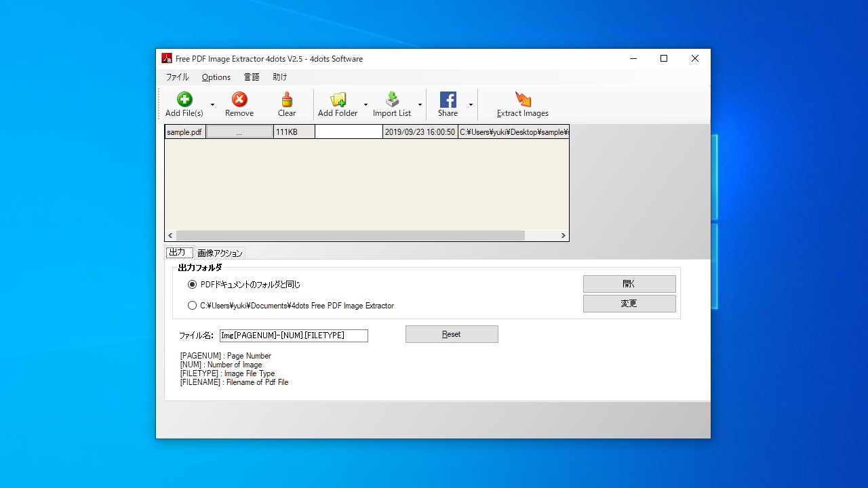
Task: Open the 言語 menu
Action: tap(252, 77)
